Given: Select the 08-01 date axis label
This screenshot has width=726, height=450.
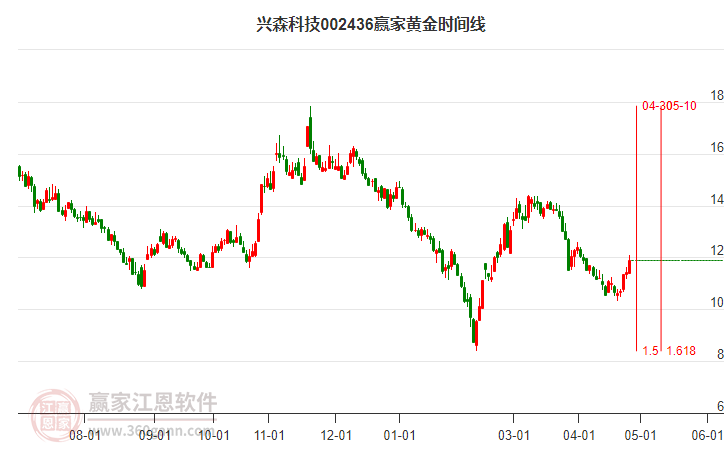Looking at the screenshot, I should click(85, 435).
